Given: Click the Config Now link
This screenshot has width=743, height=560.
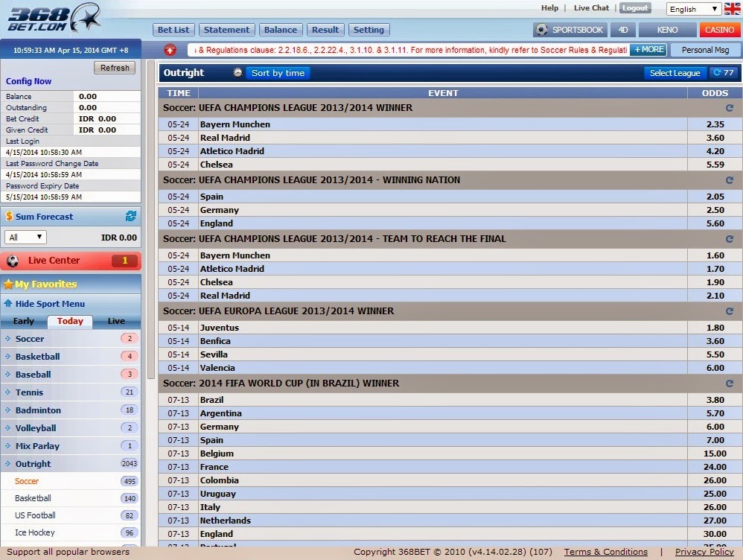Looking at the screenshot, I should point(28,81).
